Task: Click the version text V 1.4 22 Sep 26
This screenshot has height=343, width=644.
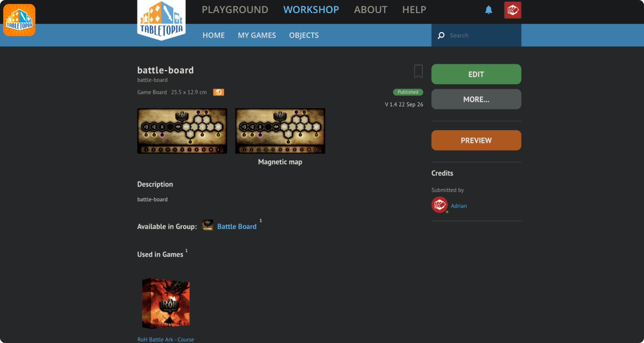Action: pos(404,104)
